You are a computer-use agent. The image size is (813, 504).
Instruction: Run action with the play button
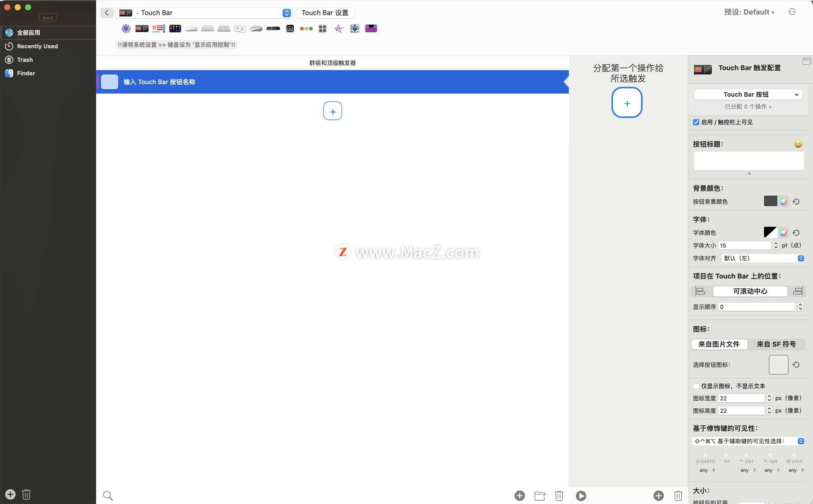[x=581, y=496]
